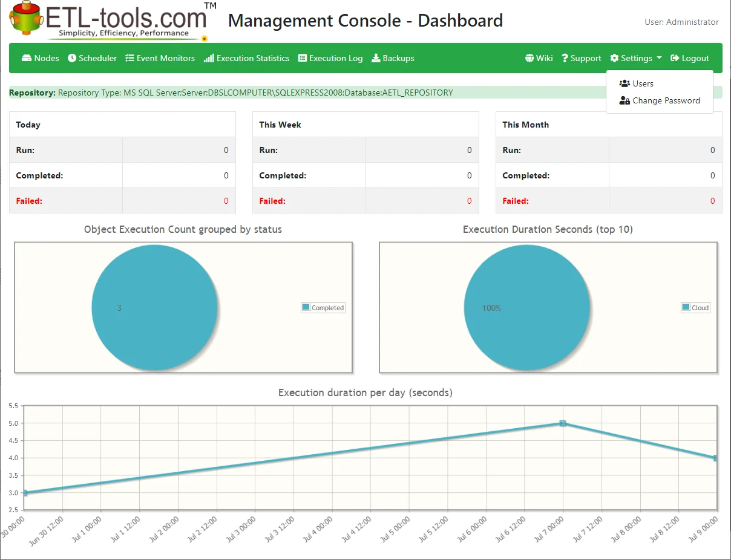The height and width of the screenshot is (560, 731).
Task: Click the 'Management Console - Dashboard' heading
Action: coord(365,21)
